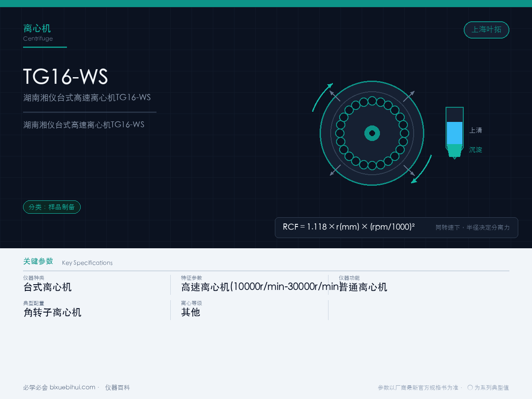The height and width of the screenshot is (399, 532).
Task: Select the 分类：样品制备 category tag
Action: pyautogui.click(x=52, y=207)
